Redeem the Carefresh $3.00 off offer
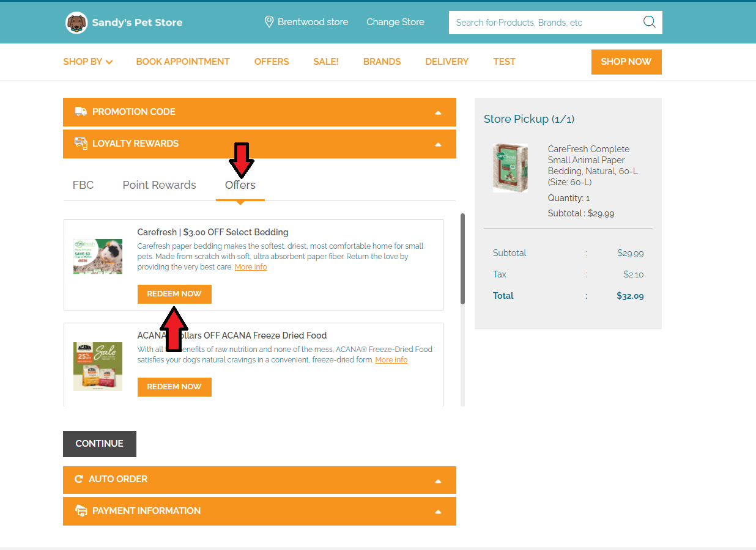Screen dimensions: 756x550 click(174, 294)
